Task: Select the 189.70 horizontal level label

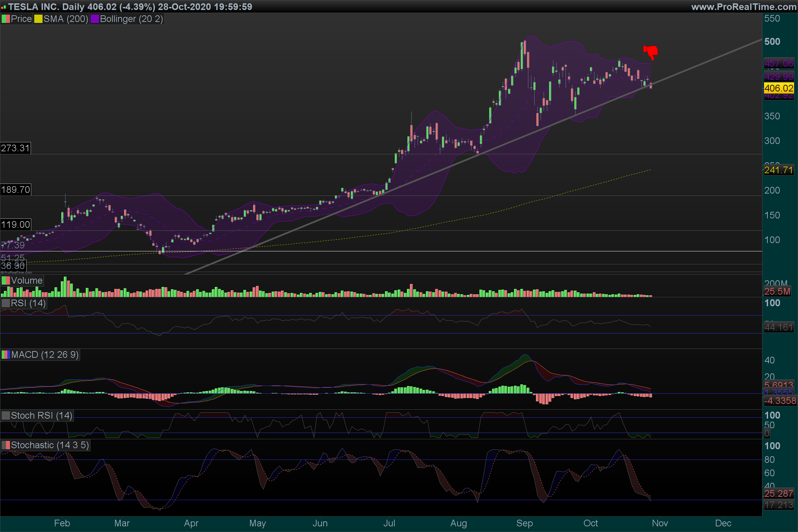Action: (15, 190)
